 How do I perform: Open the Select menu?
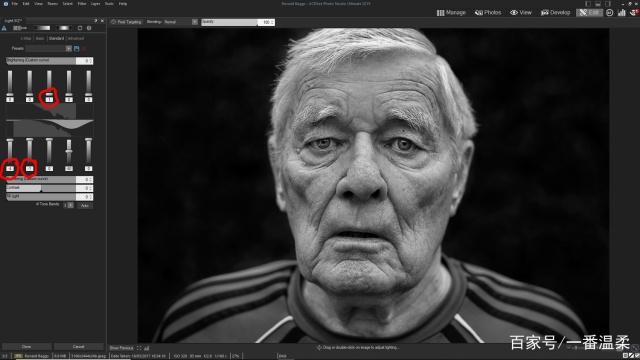tap(67, 4)
